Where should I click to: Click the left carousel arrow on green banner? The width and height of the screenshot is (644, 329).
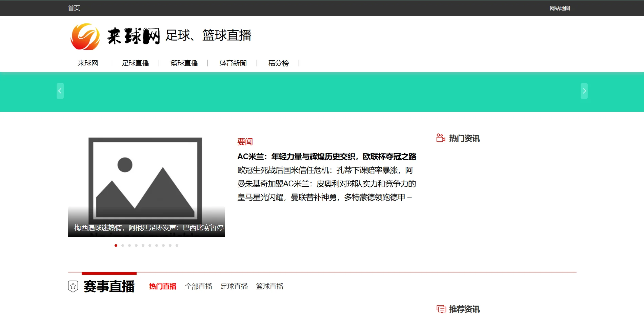60,91
